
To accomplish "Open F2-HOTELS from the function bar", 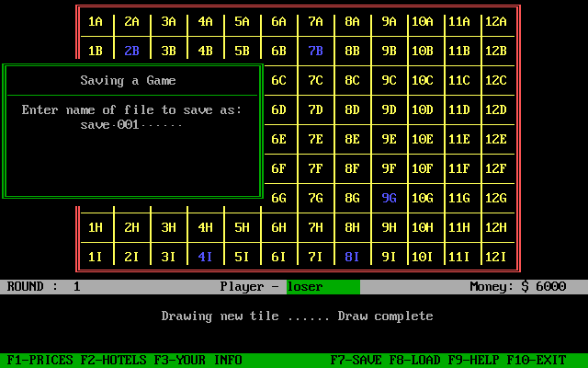I will [113, 360].
